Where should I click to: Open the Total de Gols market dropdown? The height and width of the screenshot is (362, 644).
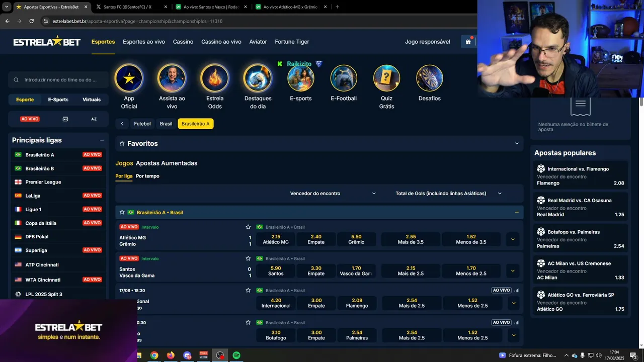[x=448, y=194]
